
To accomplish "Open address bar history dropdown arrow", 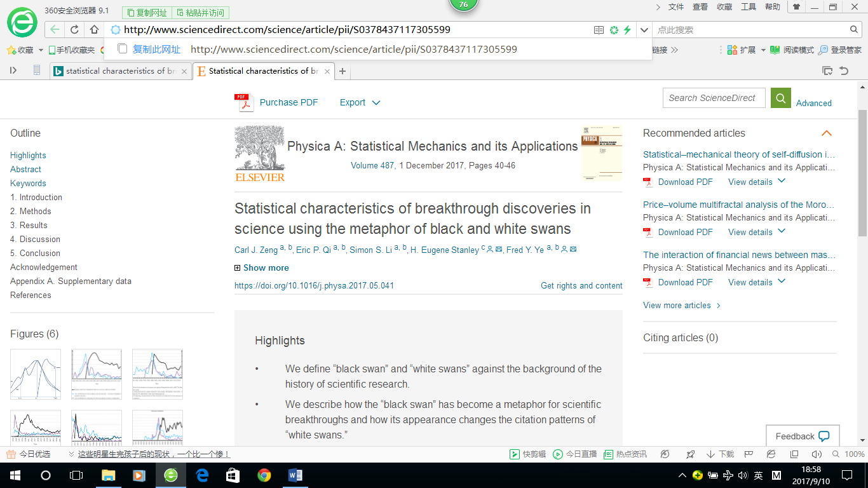I will pyautogui.click(x=644, y=30).
